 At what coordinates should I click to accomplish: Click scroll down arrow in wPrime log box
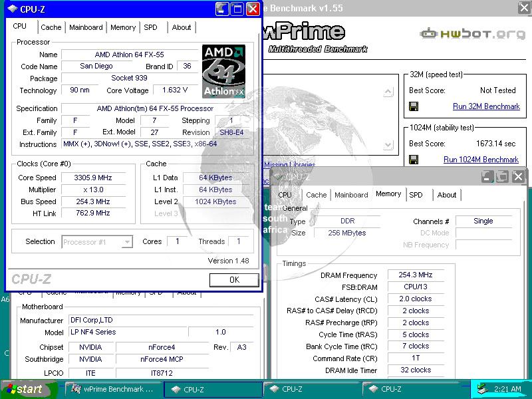coord(388,145)
